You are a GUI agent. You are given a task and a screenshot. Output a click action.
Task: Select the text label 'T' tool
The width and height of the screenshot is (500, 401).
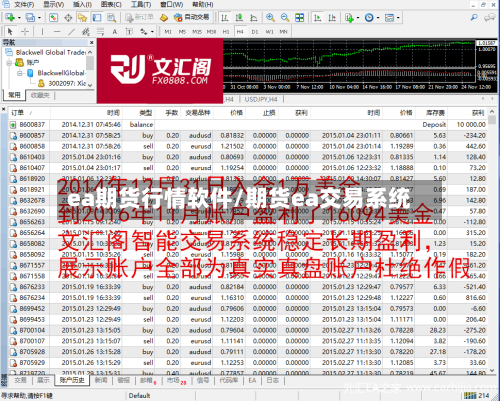129,32
